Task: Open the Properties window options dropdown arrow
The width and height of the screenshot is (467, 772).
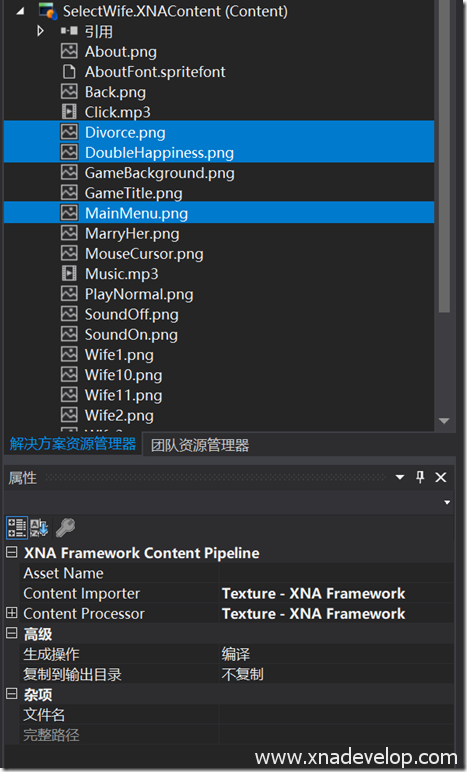Action: pos(400,477)
